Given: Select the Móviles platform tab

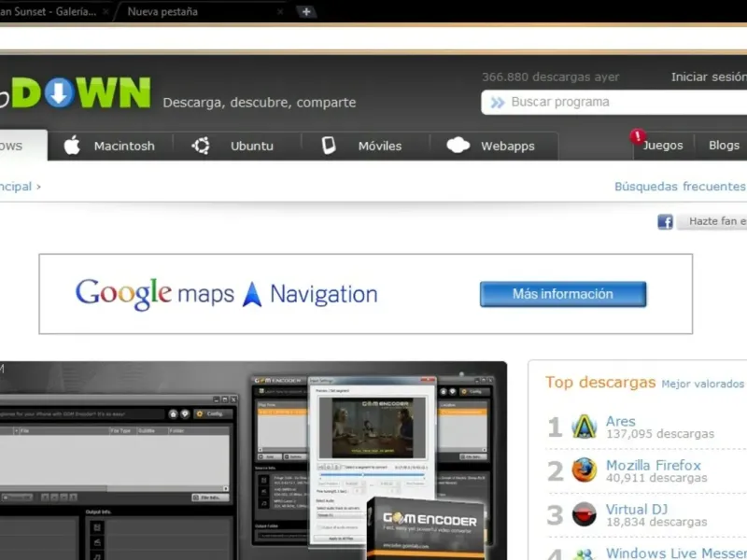Looking at the screenshot, I should [x=365, y=146].
